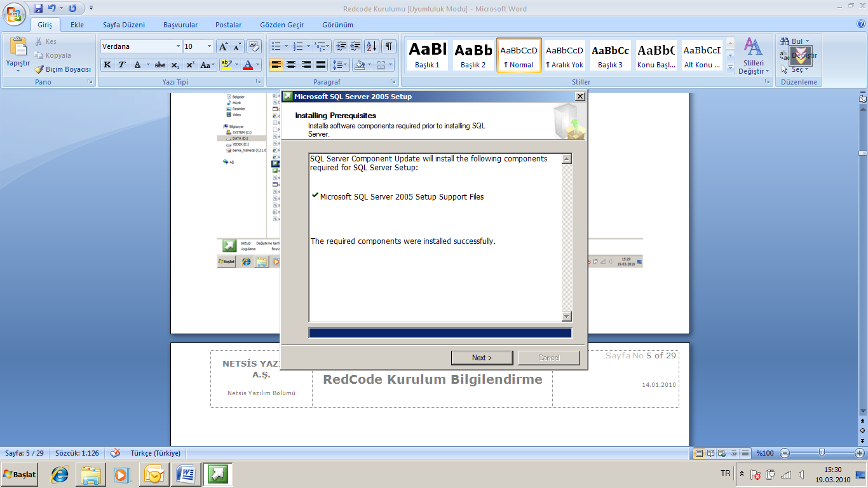Open the Verdana font name dropdown

click(178, 46)
